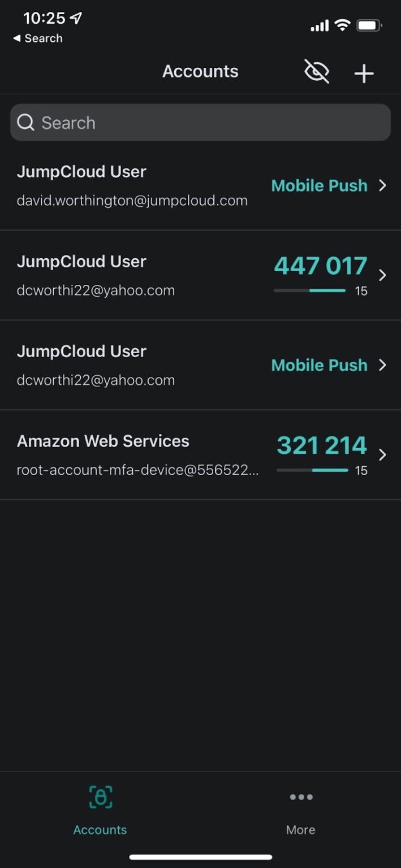Open the More menu via ellipsis icon

300,797
